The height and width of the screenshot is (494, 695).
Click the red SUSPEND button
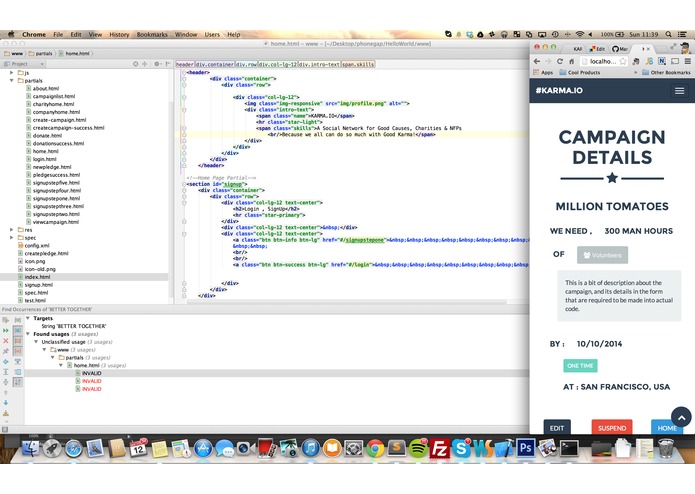(612, 427)
